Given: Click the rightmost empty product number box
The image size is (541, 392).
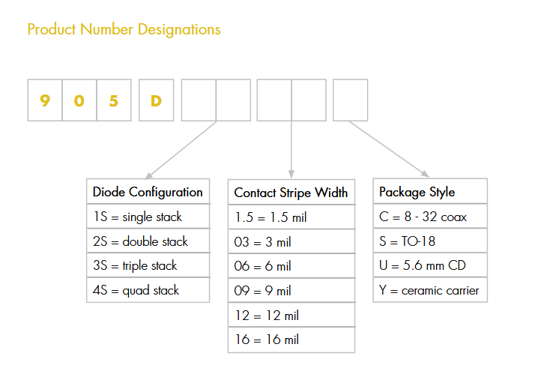Looking at the screenshot, I should (350, 100).
